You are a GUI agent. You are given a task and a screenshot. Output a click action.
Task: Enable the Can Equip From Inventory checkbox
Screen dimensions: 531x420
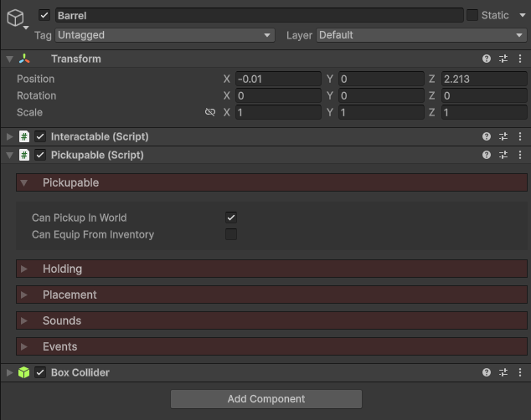231,235
